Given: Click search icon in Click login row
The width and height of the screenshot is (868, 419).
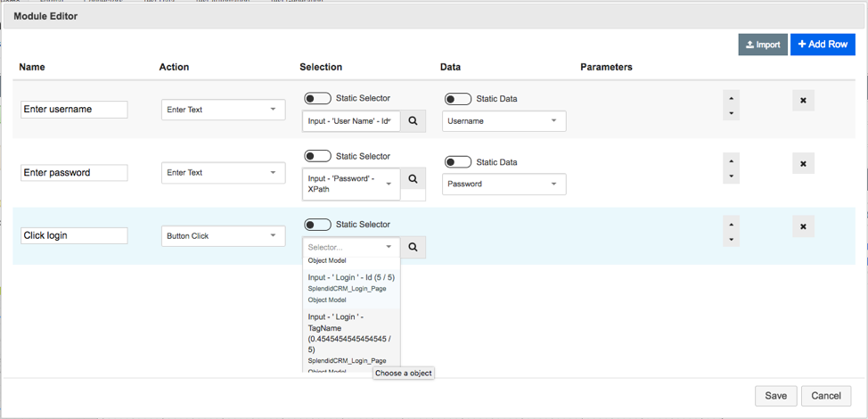Looking at the screenshot, I should pyautogui.click(x=413, y=248).
